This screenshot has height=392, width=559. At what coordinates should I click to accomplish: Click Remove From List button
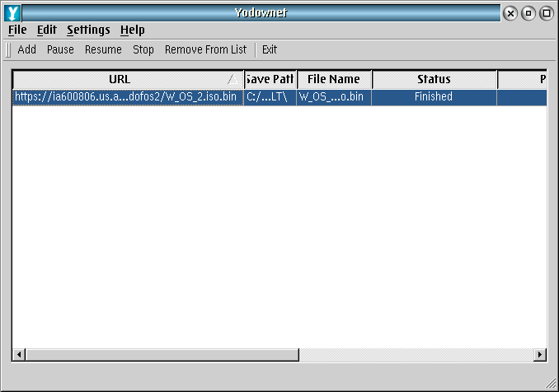205,49
